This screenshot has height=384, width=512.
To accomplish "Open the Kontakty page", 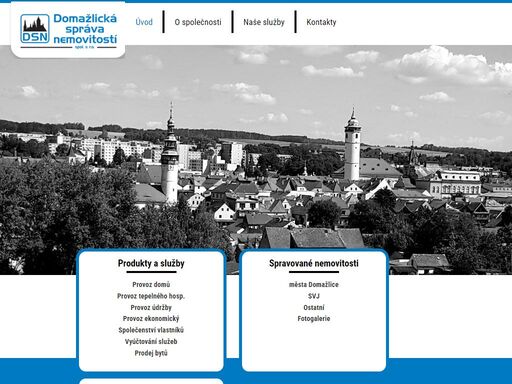I will tap(321, 22).
